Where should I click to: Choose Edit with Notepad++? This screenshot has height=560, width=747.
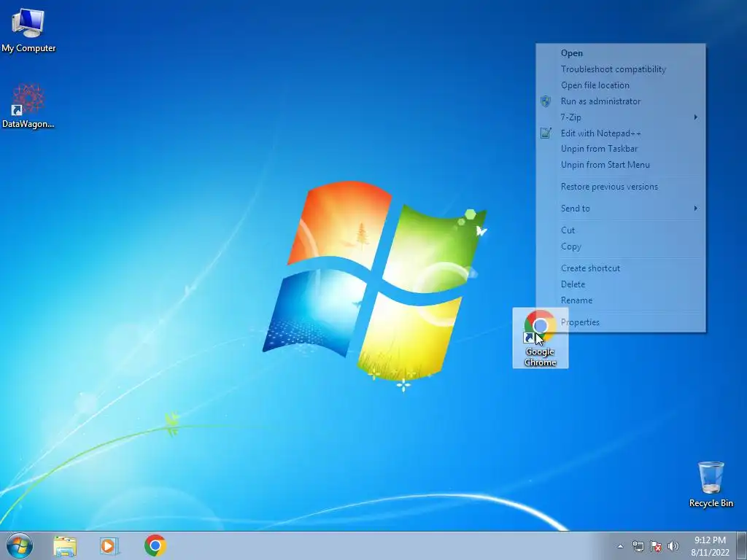click(x=621, y=133)
